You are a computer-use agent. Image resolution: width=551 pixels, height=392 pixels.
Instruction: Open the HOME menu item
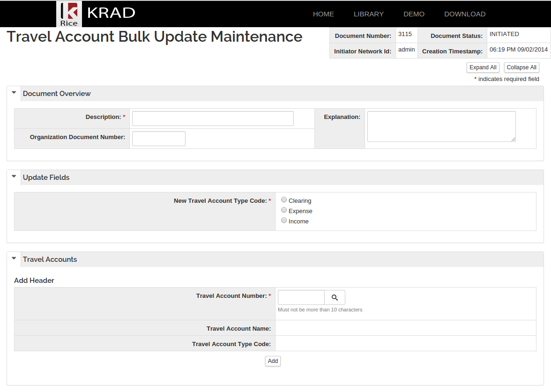[x=323, y=14]
